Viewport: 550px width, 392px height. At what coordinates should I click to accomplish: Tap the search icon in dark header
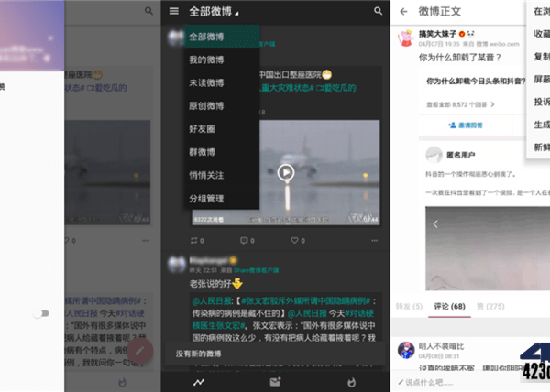[378, 11]
